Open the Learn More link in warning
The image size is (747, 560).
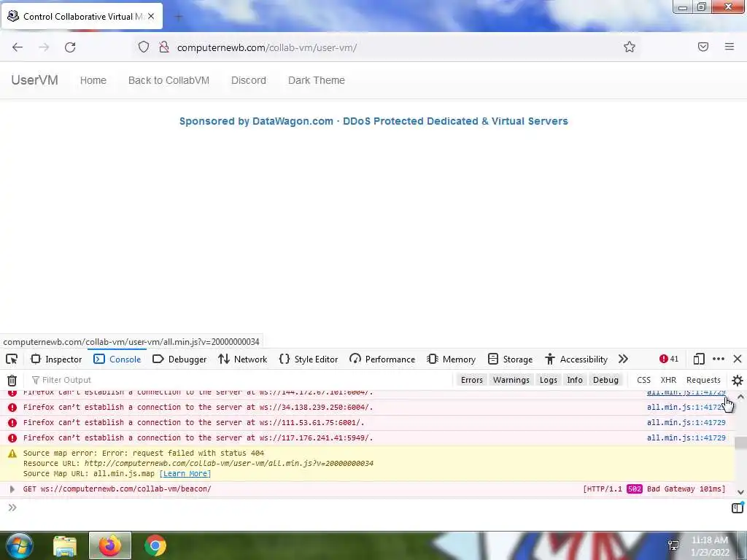[x=185, y=474]
